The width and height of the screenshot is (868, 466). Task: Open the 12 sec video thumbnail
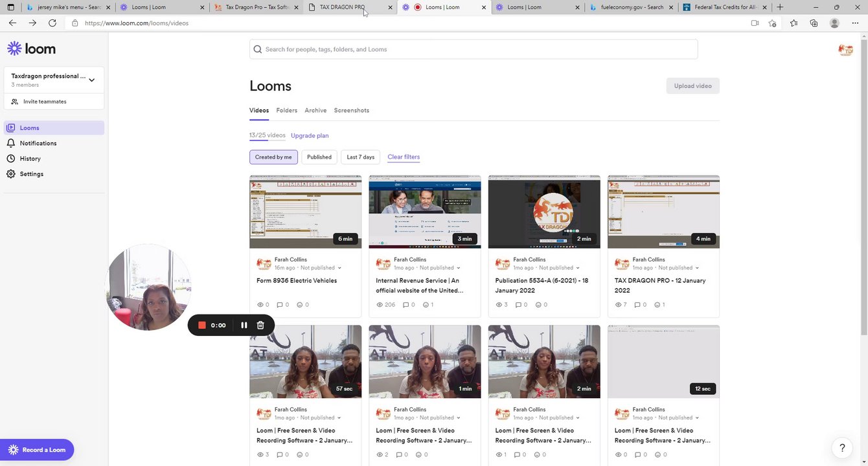click(663, 362)
